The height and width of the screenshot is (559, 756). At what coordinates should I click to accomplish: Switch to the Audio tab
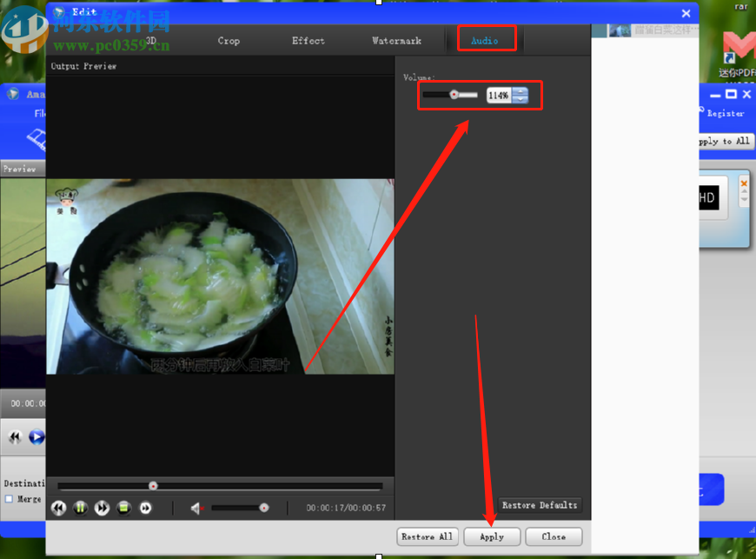tap(486, 39)
